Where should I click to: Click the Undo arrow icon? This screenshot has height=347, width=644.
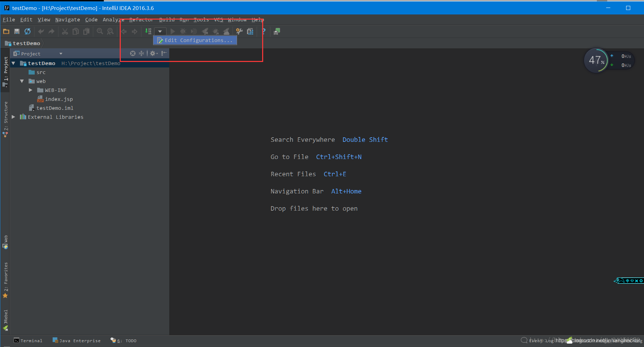[41, 31]
